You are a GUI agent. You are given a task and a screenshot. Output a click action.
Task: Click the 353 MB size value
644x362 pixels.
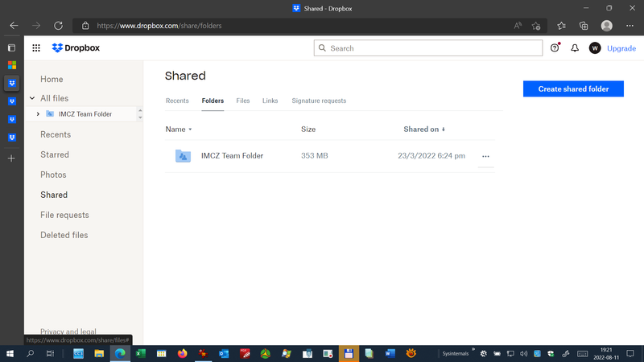315,156
